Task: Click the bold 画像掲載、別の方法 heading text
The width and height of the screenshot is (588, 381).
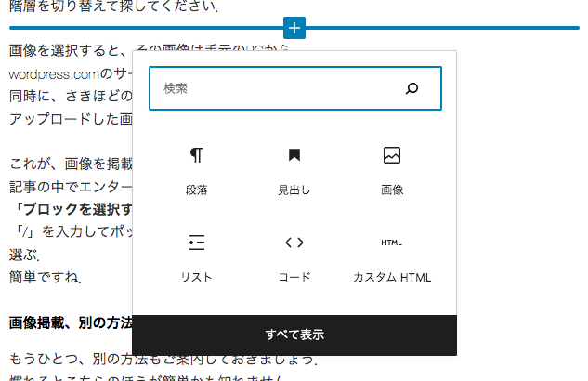Action: pos(71,323)
